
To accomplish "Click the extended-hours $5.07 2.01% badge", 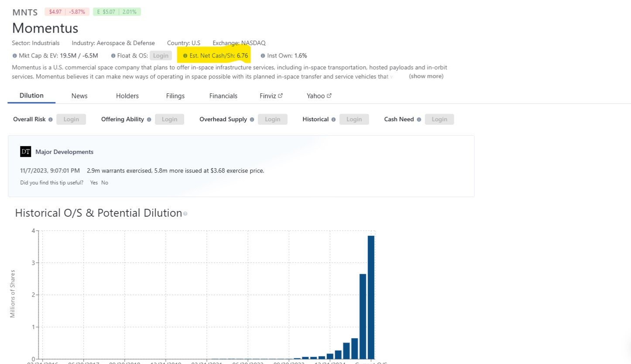I will coord(117,12).
